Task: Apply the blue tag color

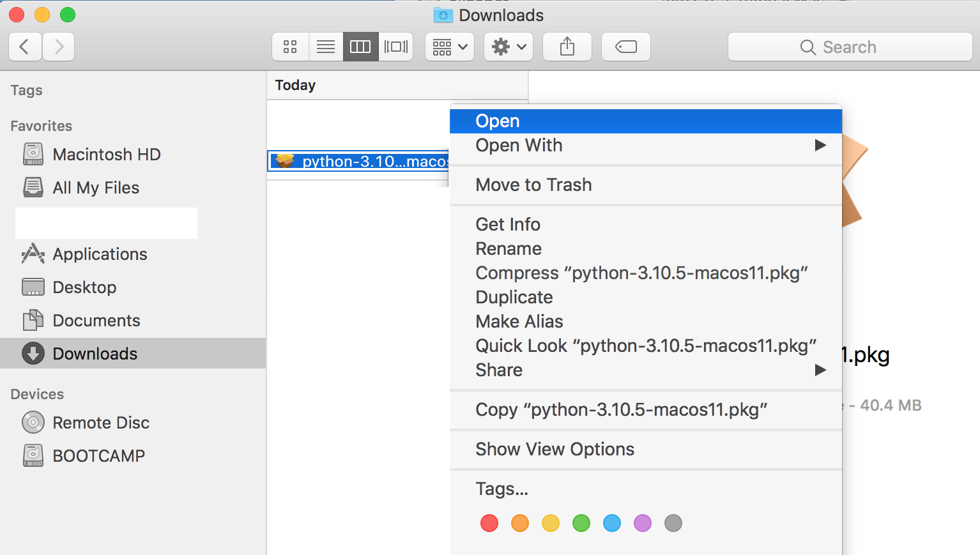Action: (612, 523)
